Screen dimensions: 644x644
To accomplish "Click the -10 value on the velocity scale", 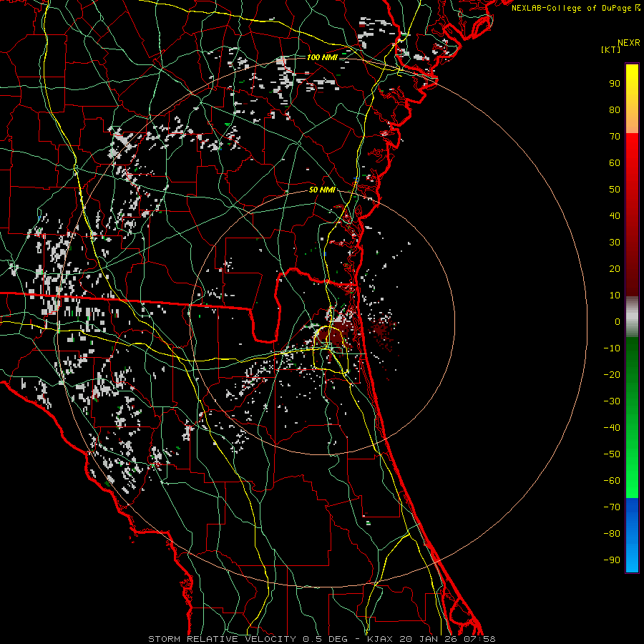I will click(612, 348).
